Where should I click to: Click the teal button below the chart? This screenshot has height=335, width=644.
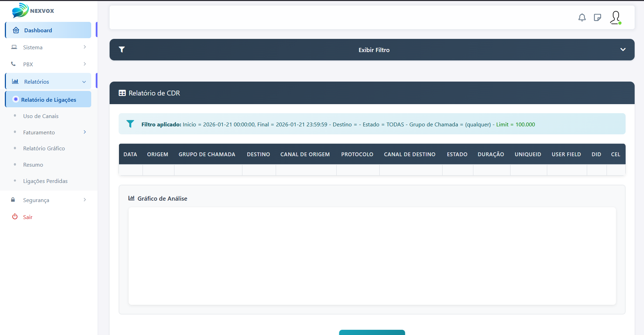pos(372,332)
